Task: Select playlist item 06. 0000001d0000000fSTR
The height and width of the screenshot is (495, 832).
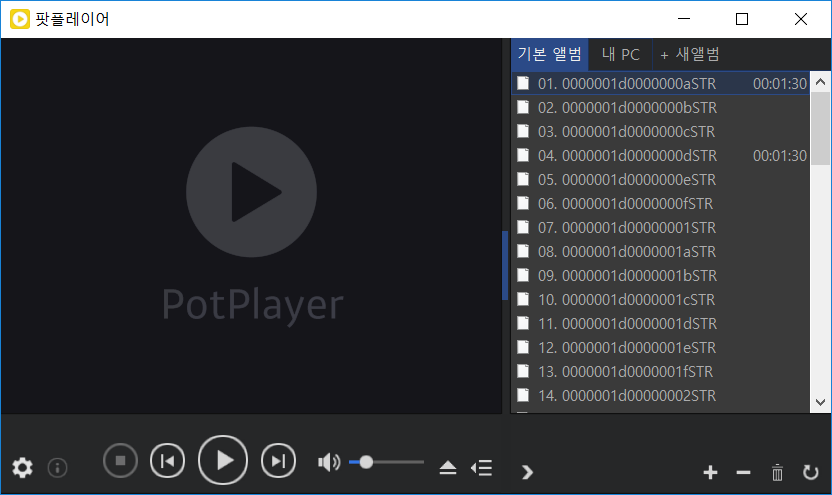Action: (x=661, y=203)
